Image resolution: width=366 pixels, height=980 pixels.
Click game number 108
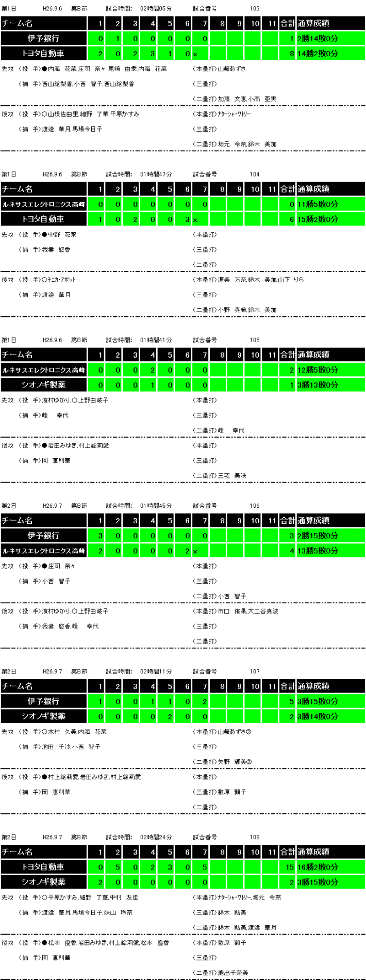pos(254,837)
